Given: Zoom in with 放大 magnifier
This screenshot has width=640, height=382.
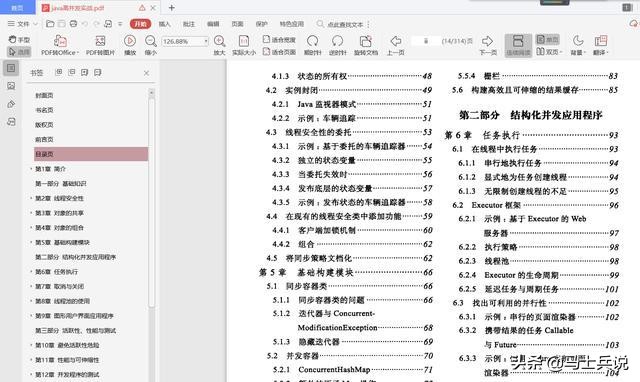Looking at the screenshot, I should pyautogui.click(x=219, y=45).
